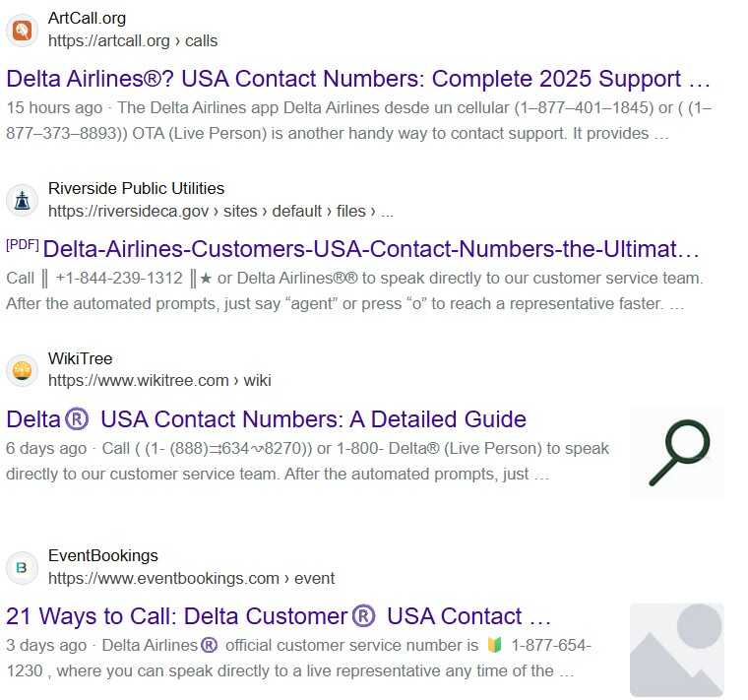The height and width of the screenshot is (700, 748).
Task: Click the Riverside Public Utilities favicon
Action: coord(22,201)
